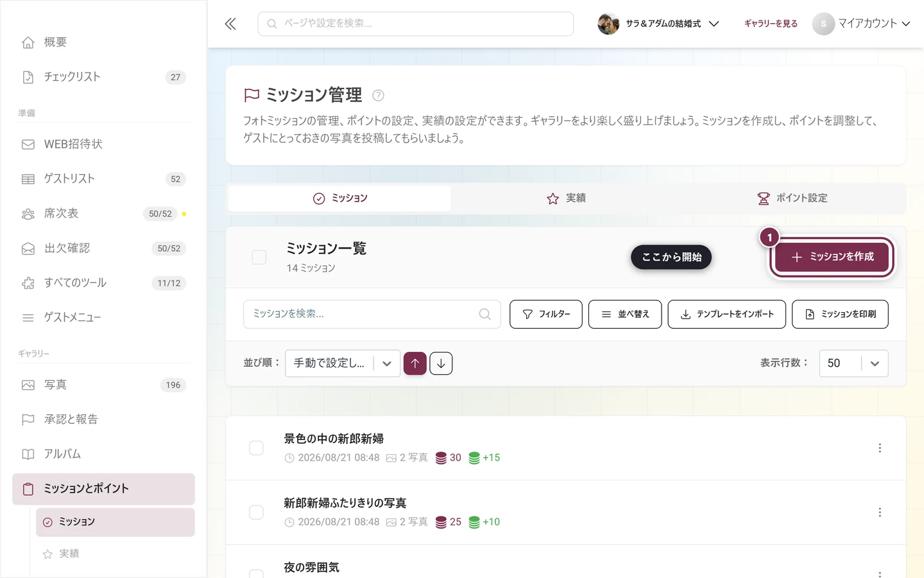Click 並べ替え button
Viewport: 924px width, 578px height.
625,314
